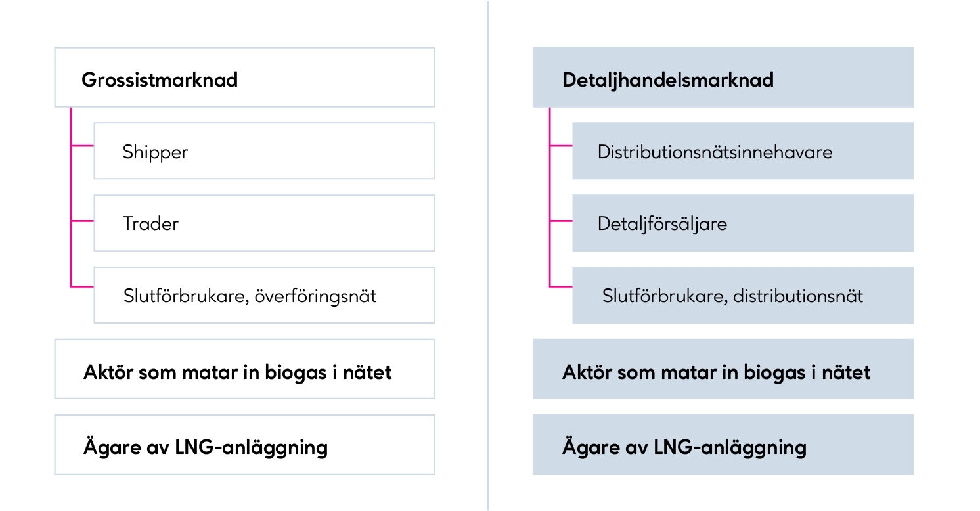Open the Detaljförsäljare item
Screen dimensions: 980x511
(743, 223)
